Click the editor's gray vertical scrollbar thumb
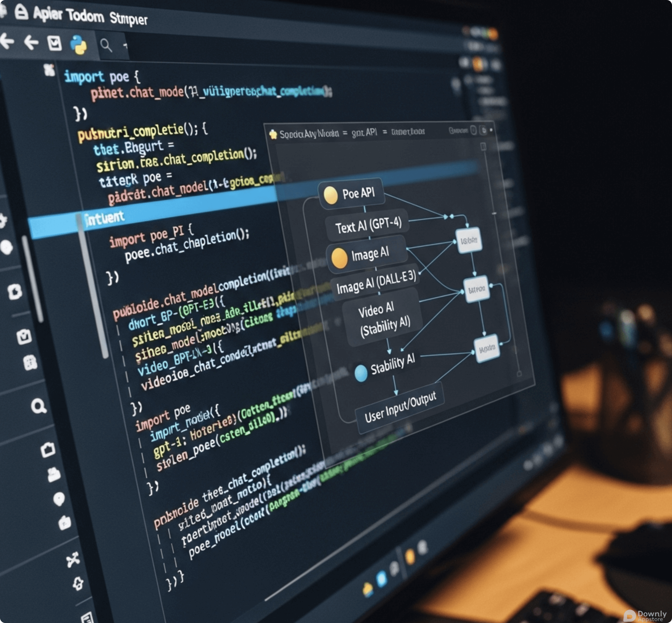672x623 pixels. pyautogui.click(x=93, y=287)
